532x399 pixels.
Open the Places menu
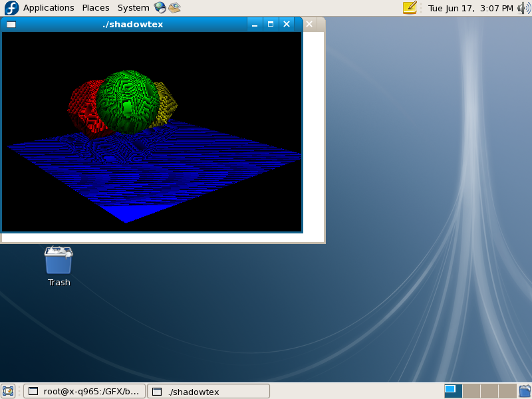96,8
